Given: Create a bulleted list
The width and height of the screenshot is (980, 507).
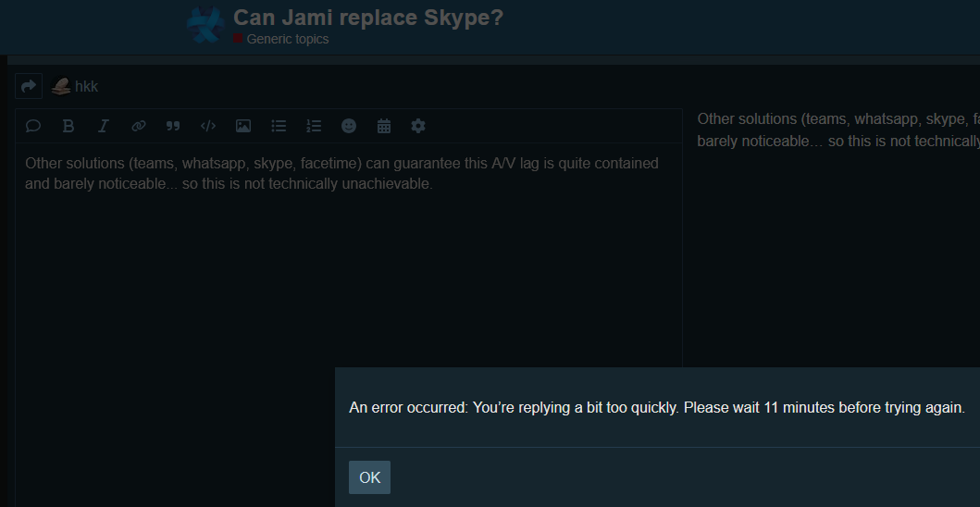Looking at the screenshot, I should [x=279, y=126].
